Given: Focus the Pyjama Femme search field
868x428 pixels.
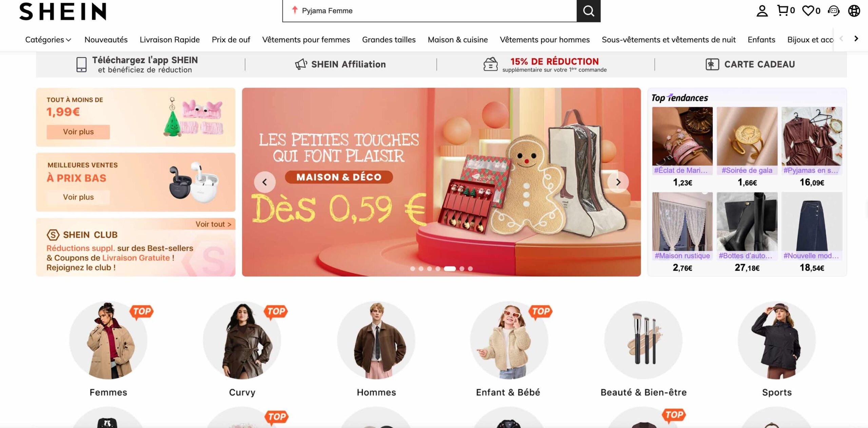Looking at the screenshot, I should click(x=430, y=11).
